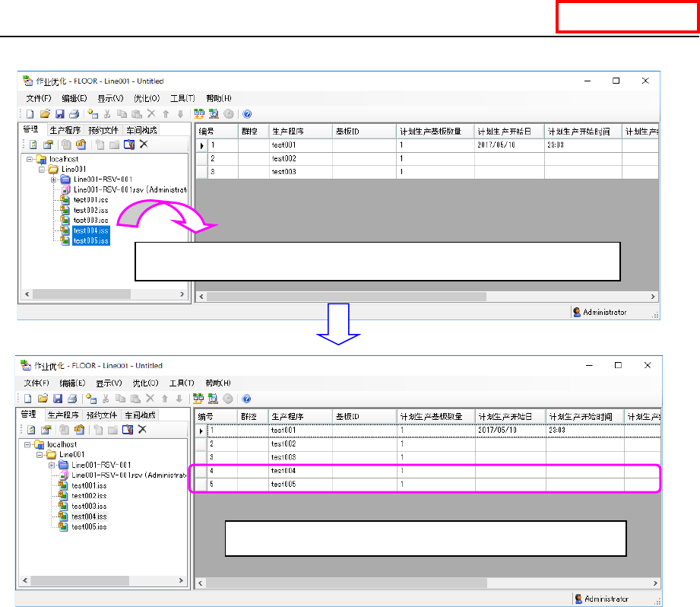This screenshot has height=607, width=700.
Task: Click Add row icon in upper window toolbar
Action: (x=93, y=114)
